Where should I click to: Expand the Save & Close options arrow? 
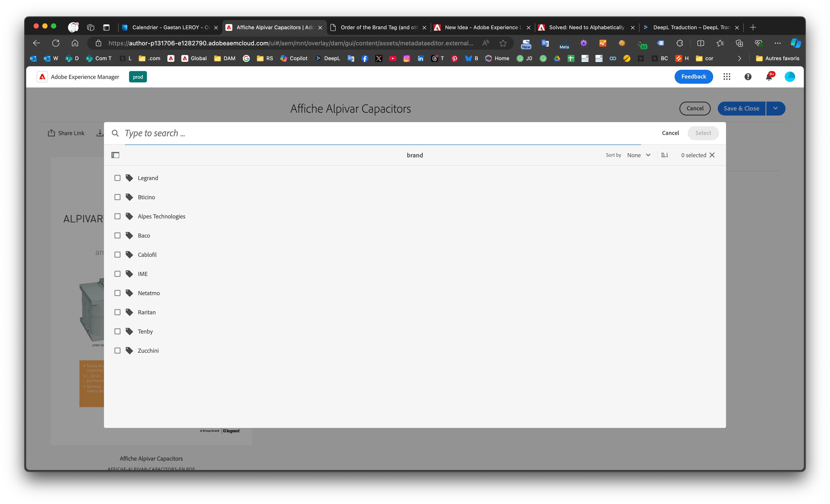(776, 109)
